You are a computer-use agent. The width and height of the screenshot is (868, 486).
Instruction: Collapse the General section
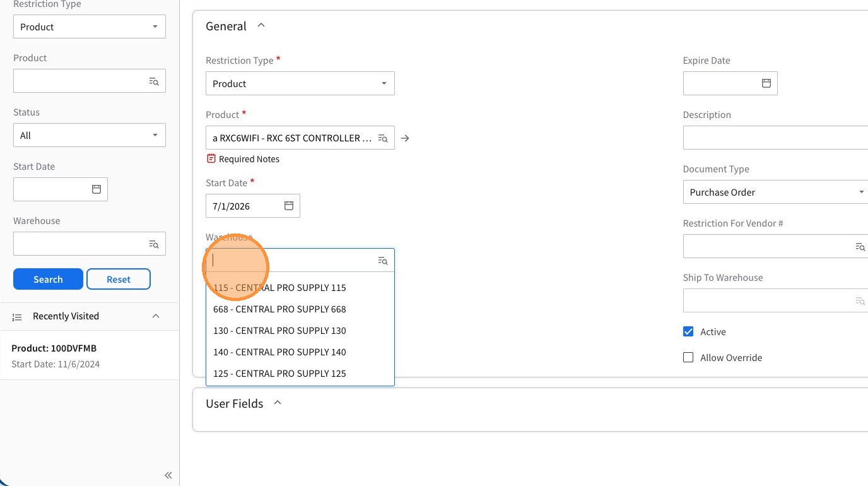[x=261, y=26]
